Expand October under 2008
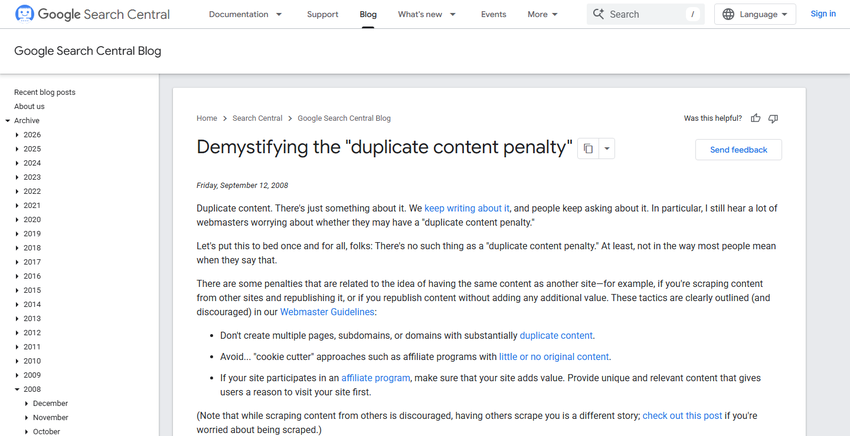850x436 pixels. pyautogui.click(x=27, y=432)
